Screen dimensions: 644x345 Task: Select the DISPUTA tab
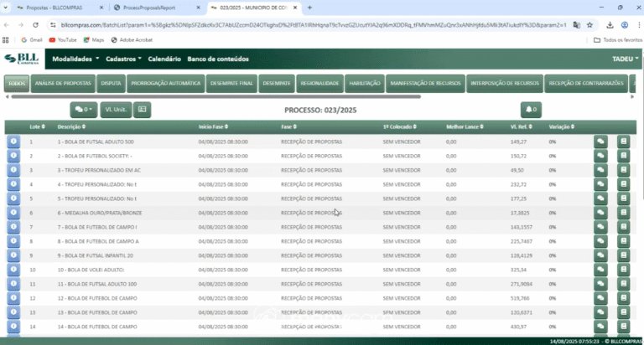pos(111,83)
